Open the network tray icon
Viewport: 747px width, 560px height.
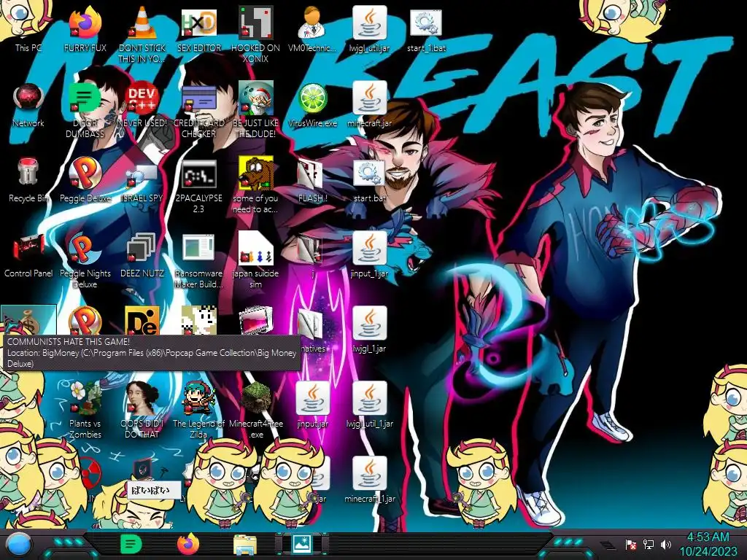(649, 544)
